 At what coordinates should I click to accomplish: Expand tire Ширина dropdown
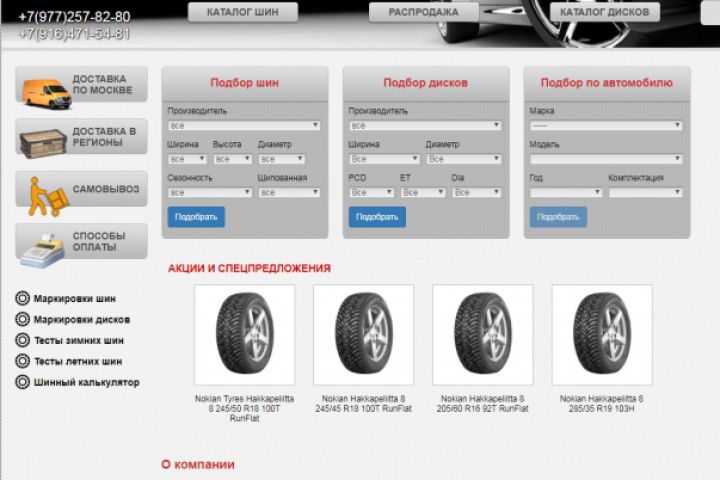tap(187, 159)
